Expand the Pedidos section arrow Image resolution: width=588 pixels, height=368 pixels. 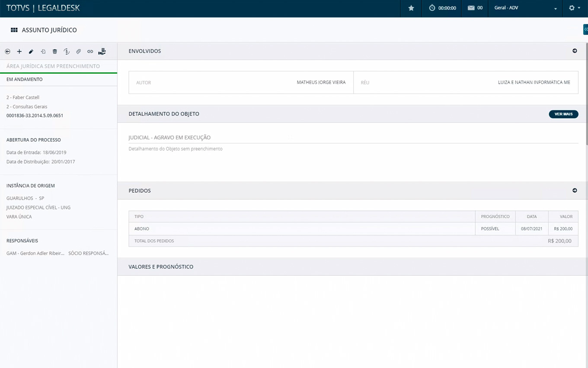pos(575,190)
